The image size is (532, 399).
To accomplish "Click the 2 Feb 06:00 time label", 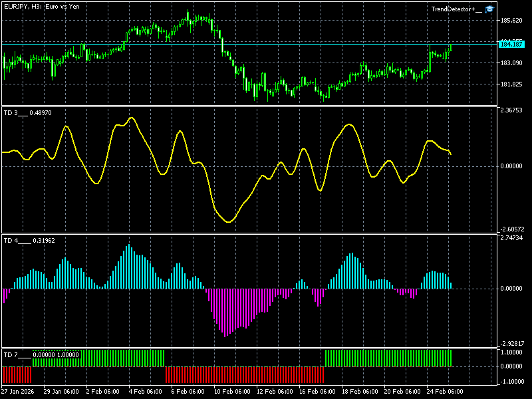I will [x=103, y=391].
